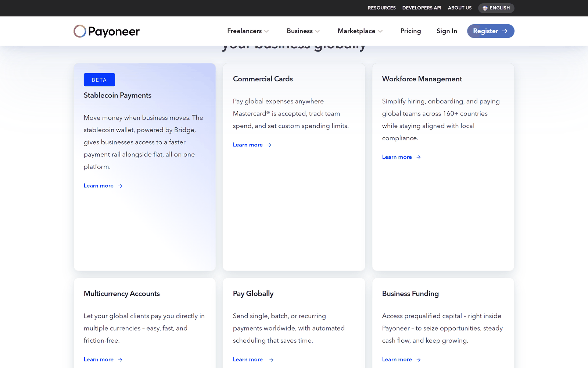Go to the Pricing page

click(410, 31)
